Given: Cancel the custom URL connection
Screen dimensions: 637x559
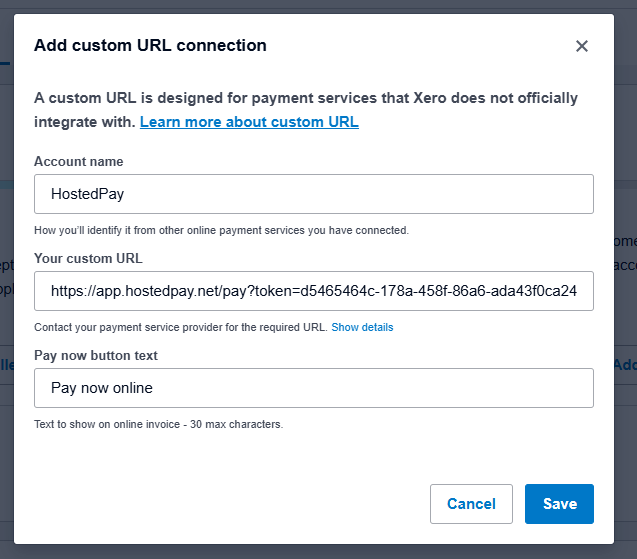Looking at the screenshot, I should pyautogui.click(x=471, y=504).
